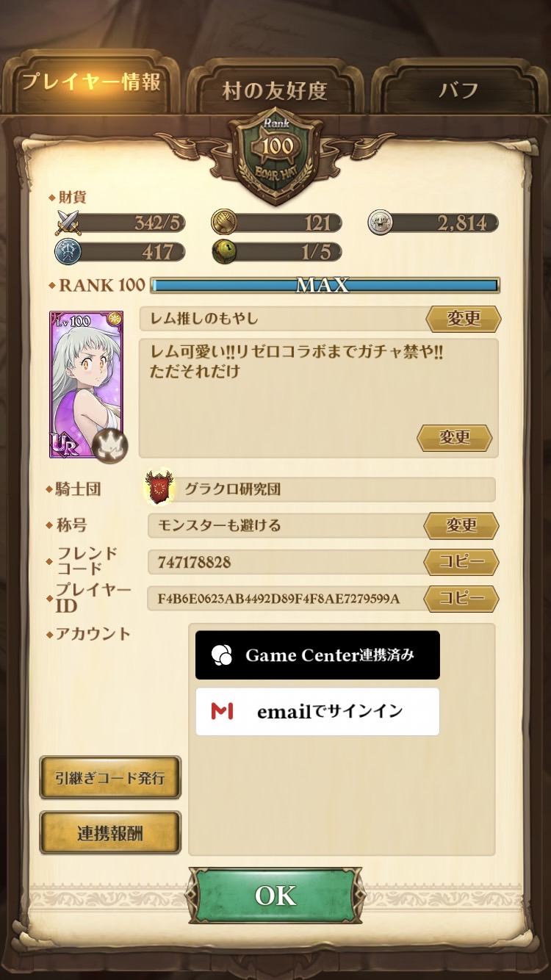551x980 pixels.
Task: Copy the friend code 747178828
Action: pyautogui.click(x=461, y=562)
